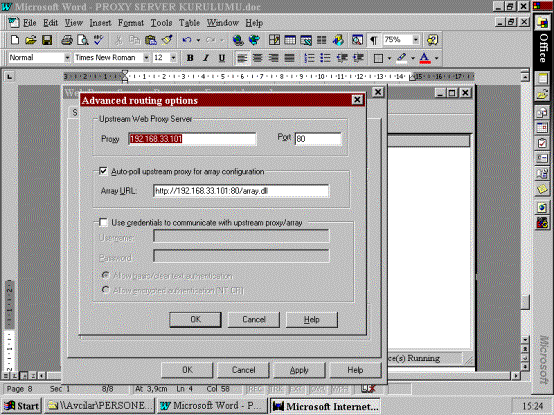Align text right in Word
Screen dimensions: 554x415
click(273, 58)
